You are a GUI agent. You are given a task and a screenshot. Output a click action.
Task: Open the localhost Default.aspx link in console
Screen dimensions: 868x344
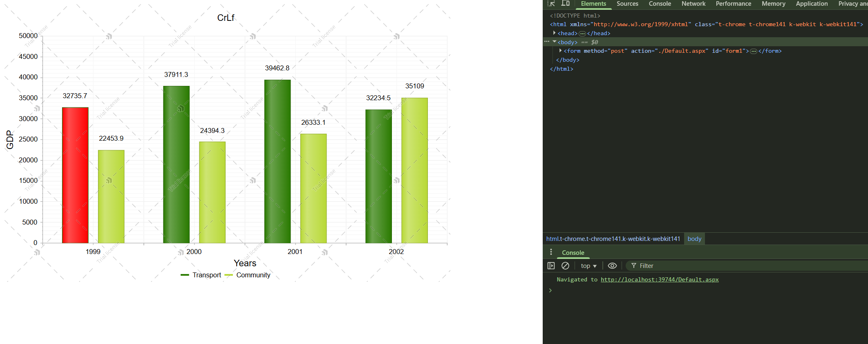click(659, 280)
